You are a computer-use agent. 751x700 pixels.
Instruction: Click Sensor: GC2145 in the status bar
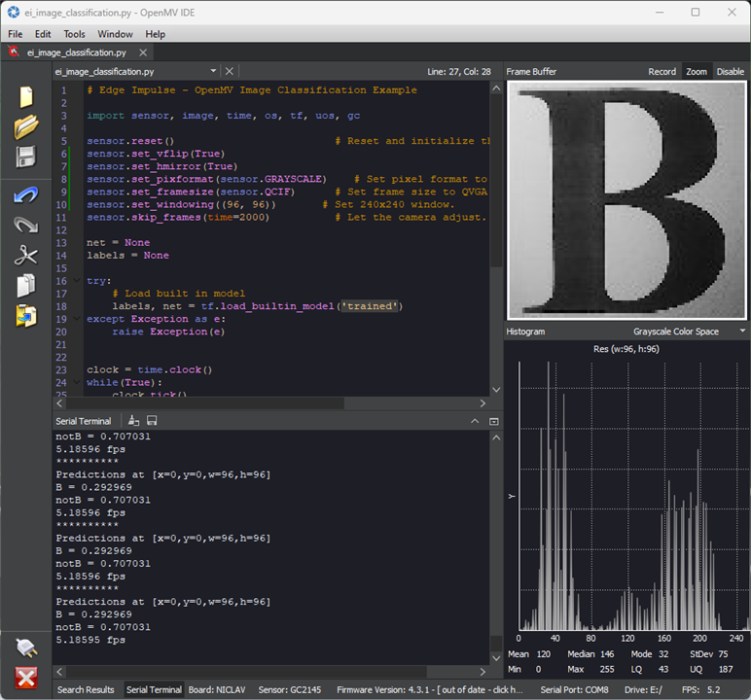pyautogui.click(x=290, y=690)
